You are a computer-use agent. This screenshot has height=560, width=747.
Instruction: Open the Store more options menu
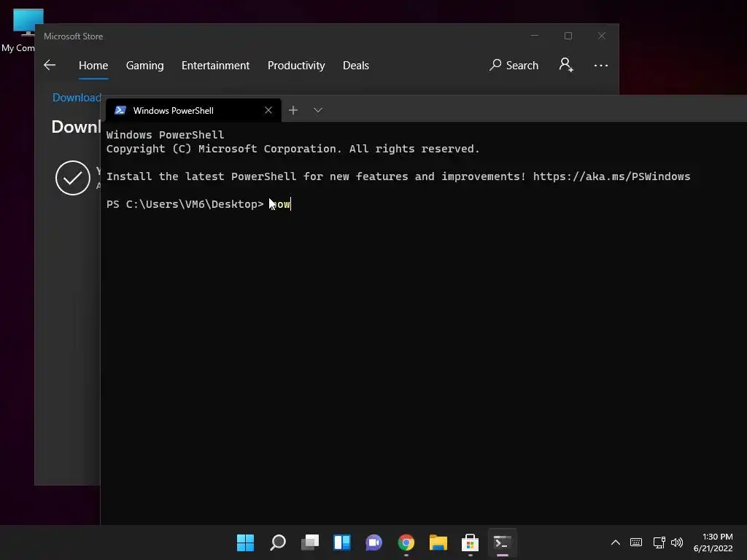coord(601,65)
